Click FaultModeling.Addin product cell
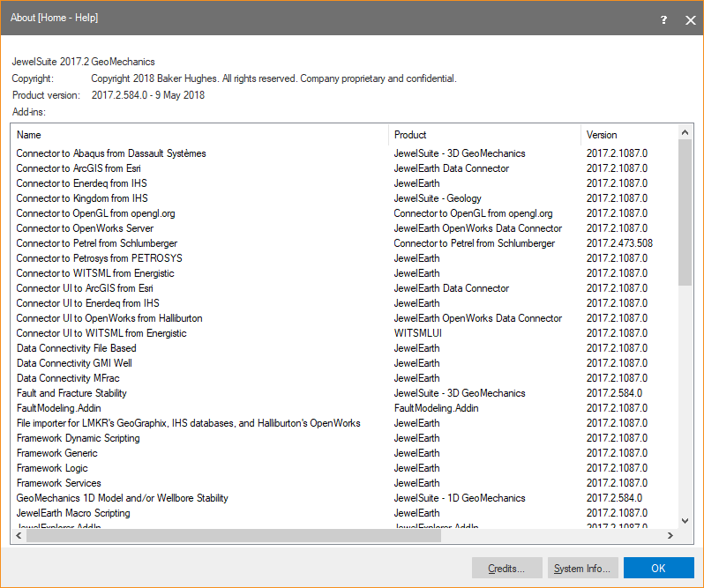This screenshot has width=704, height=588. (437, 408)
